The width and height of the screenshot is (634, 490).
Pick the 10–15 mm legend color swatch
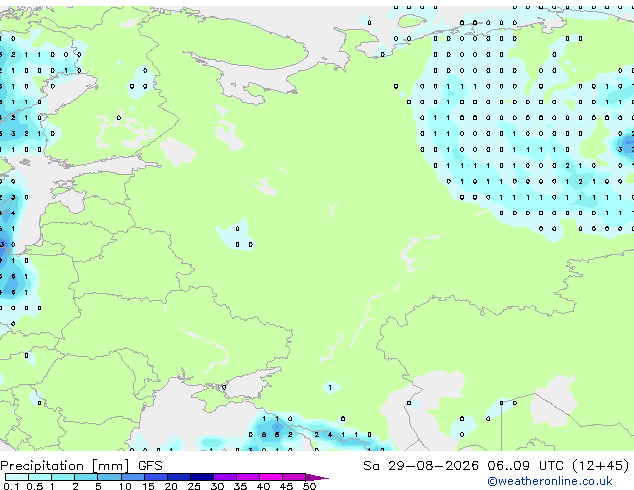coord(132,477)
